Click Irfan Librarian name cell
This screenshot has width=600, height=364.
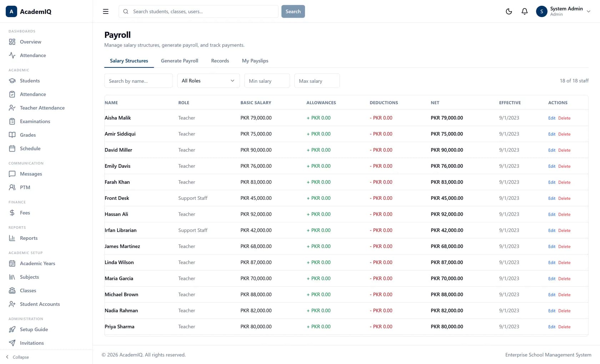click(x=121, y=230)
